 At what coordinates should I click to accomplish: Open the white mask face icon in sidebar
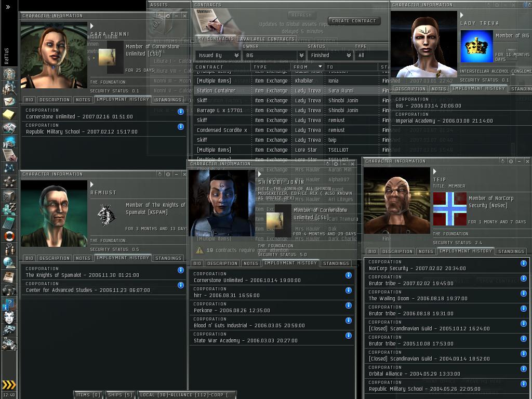[x=9, y=316]
